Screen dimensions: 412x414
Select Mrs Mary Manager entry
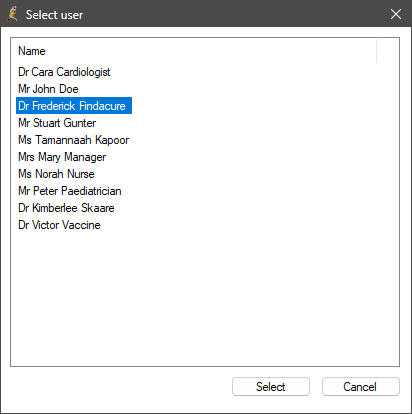pyautogui.click(x=62, y=157)
